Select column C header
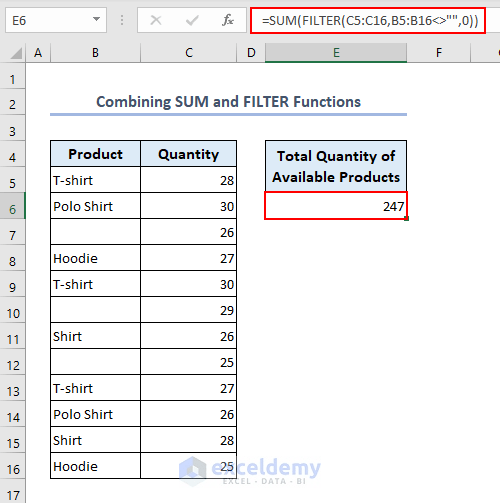Screen dimensions: 500x503 coord(189,53)
